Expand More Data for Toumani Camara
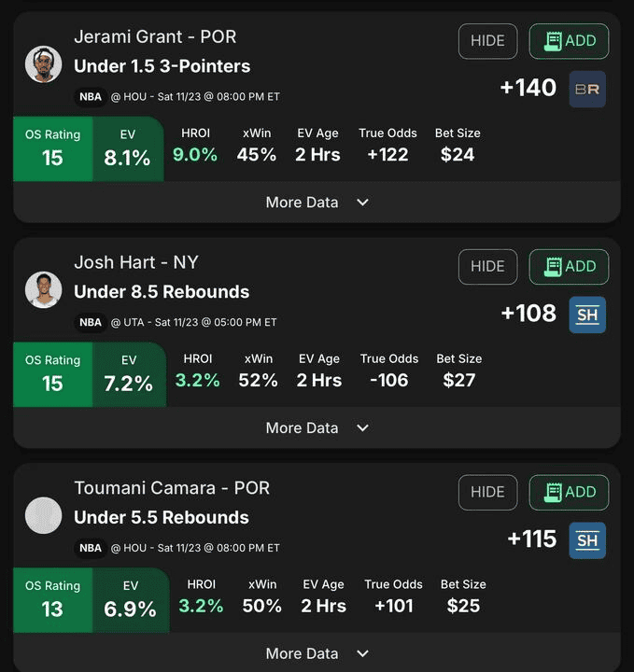The height and width of the screenshot is (672, 634). tap(317, 653)
